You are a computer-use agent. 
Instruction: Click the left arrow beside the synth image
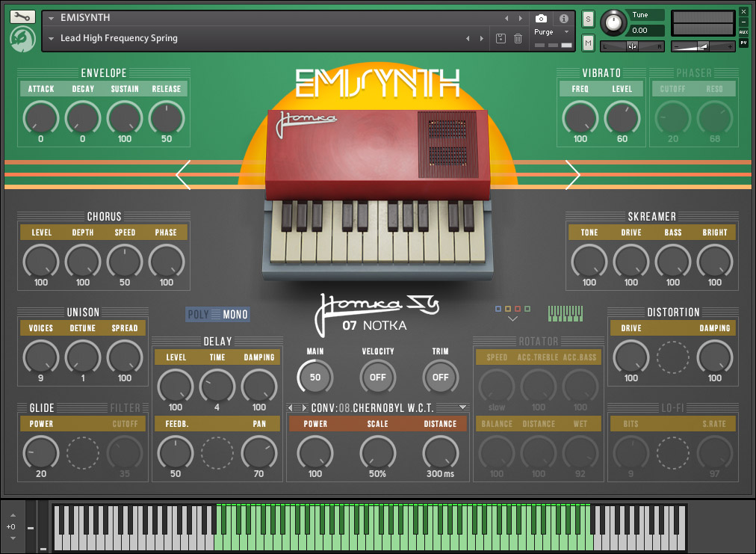(x=184, y=175)
